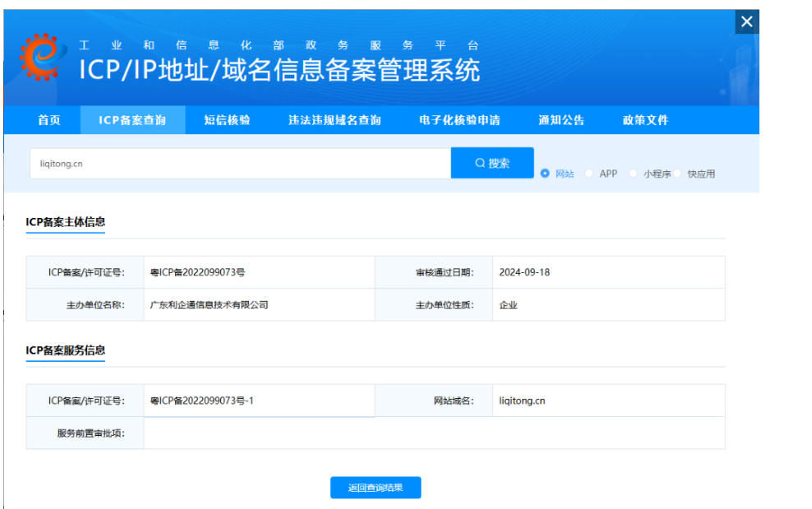Viewport: 812px width, 509px height.
Task: Focus the search field containing liqitong.cn
Action: [x=240, y=164]
